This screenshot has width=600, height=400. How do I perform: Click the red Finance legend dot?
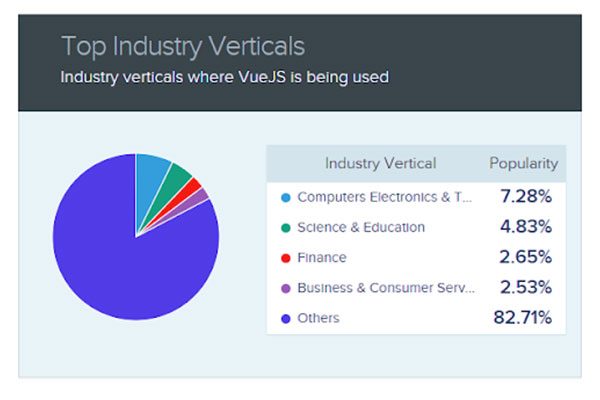pyautogui.click(x=286, y=258)
